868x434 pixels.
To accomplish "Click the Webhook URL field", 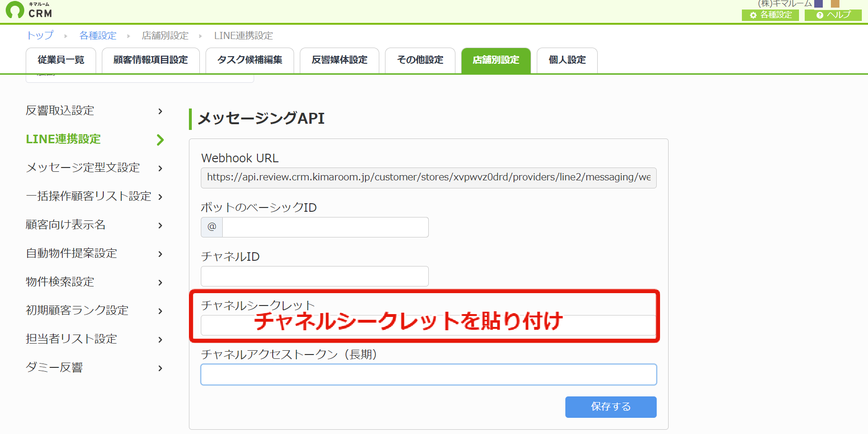I will tap(429, 178).
